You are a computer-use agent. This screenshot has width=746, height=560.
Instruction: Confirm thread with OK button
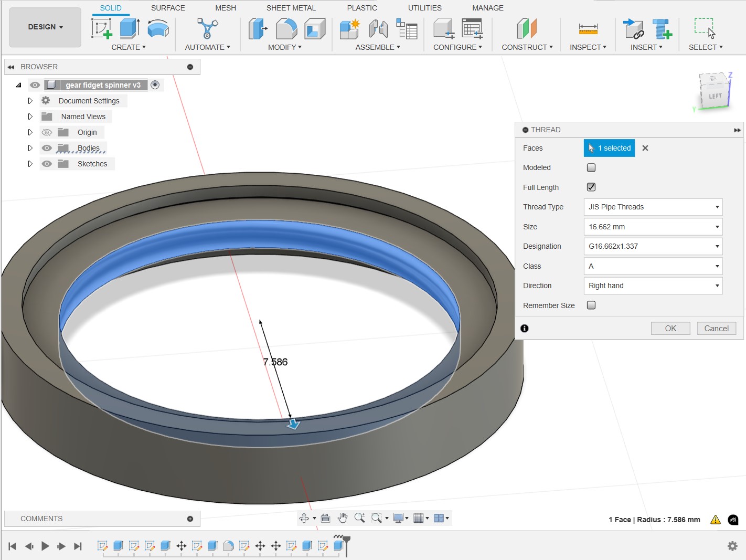coord(670,328)
